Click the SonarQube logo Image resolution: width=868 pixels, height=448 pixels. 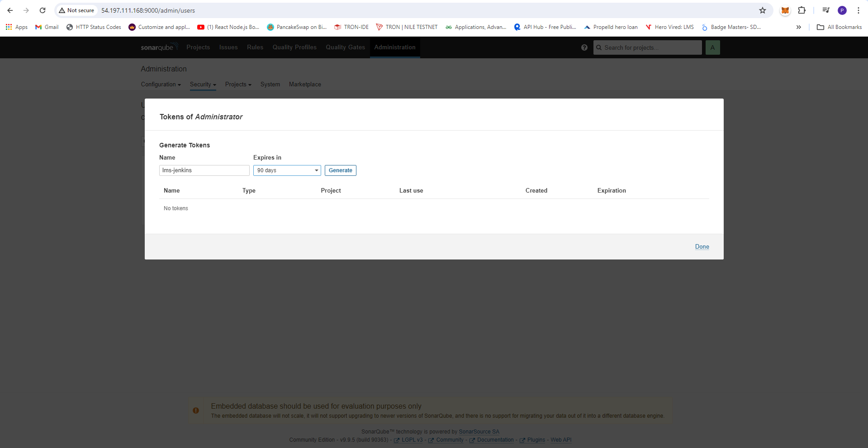(159, 47)
